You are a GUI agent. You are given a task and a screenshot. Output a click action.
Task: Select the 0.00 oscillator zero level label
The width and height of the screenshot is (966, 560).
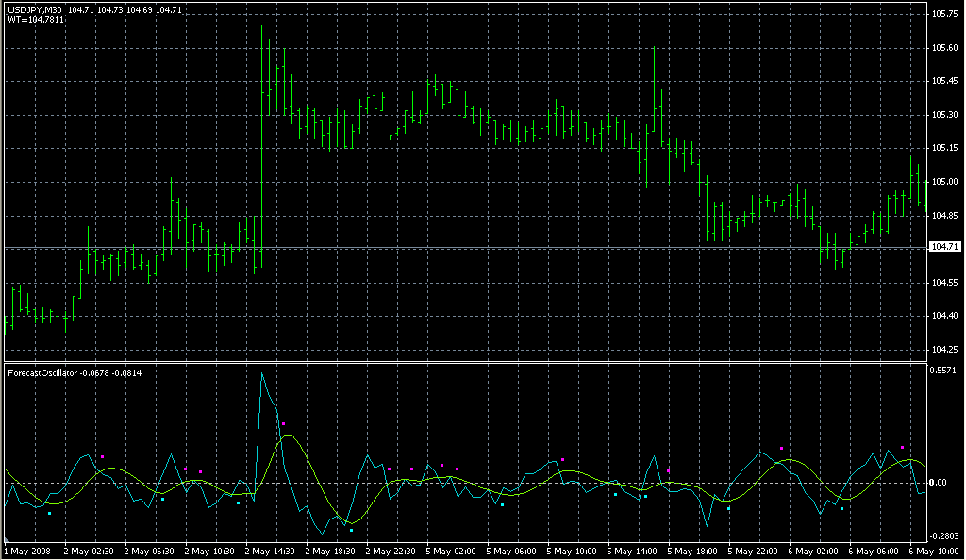pos(941,483)
